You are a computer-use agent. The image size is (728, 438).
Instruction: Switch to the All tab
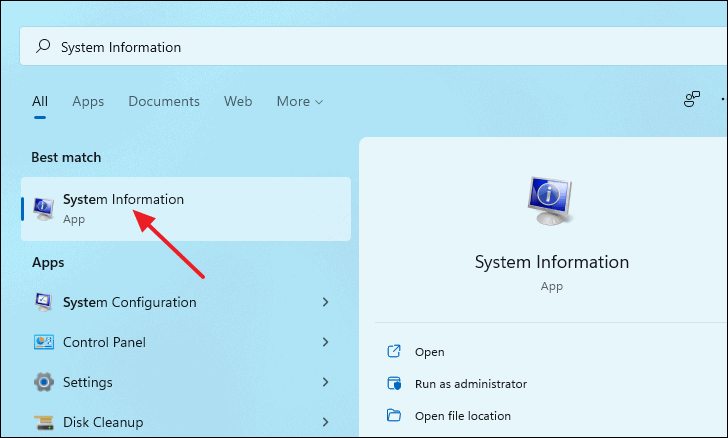pos(40,101)
